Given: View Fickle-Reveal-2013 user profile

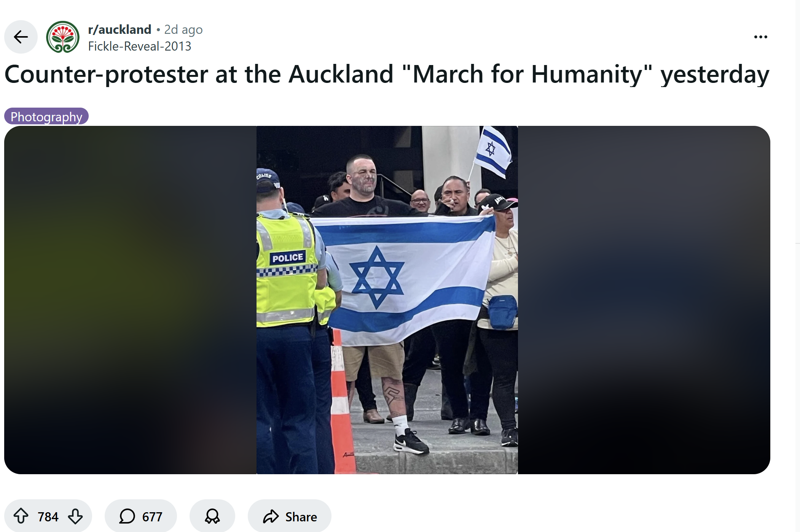Looking at the screenshot, I should click(140, 46).
